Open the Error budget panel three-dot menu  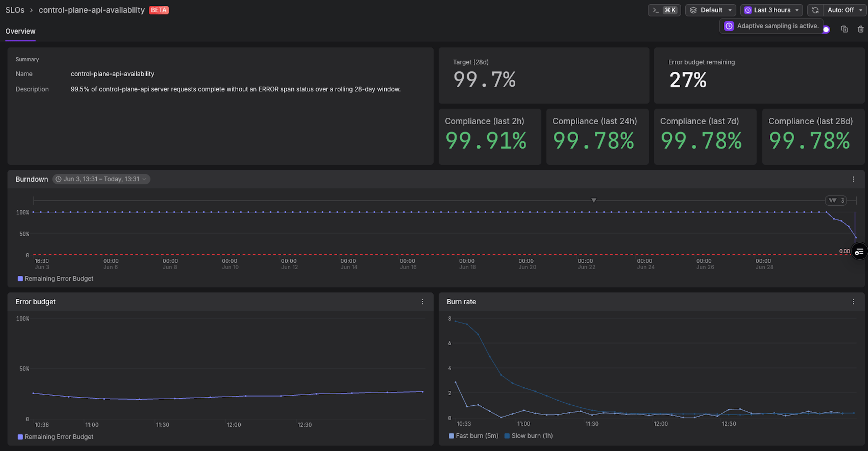(x=422, y=302)
